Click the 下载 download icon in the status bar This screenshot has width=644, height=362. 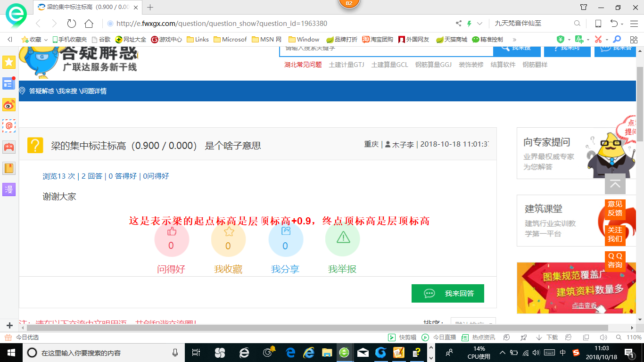[547, 337]
